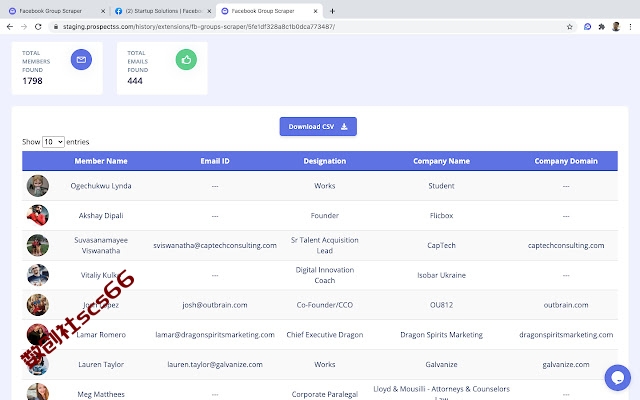Click the Download CSV button
Screen dimensions: 640x400
318,127
